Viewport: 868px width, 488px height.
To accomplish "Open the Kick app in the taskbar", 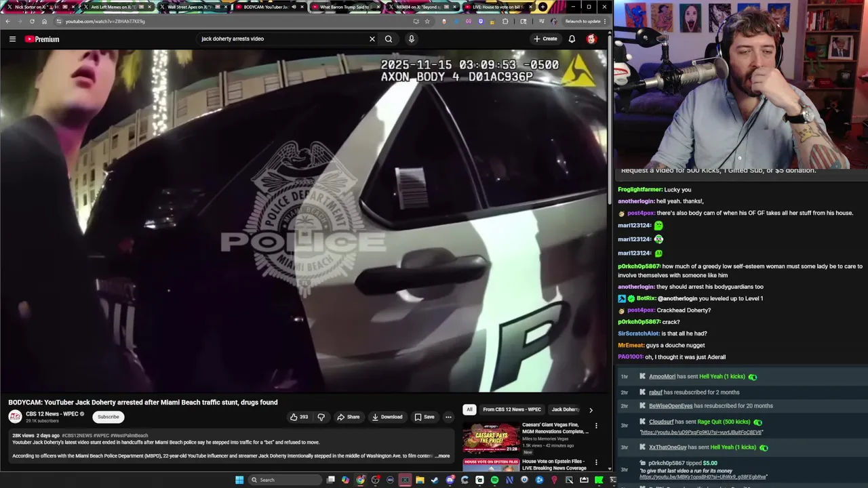I will tap(599, 480).
